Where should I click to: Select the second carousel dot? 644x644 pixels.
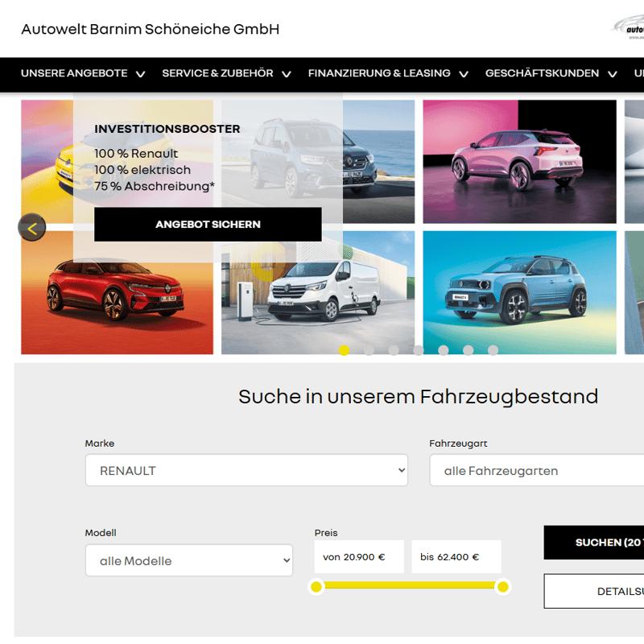click(369, 350)
